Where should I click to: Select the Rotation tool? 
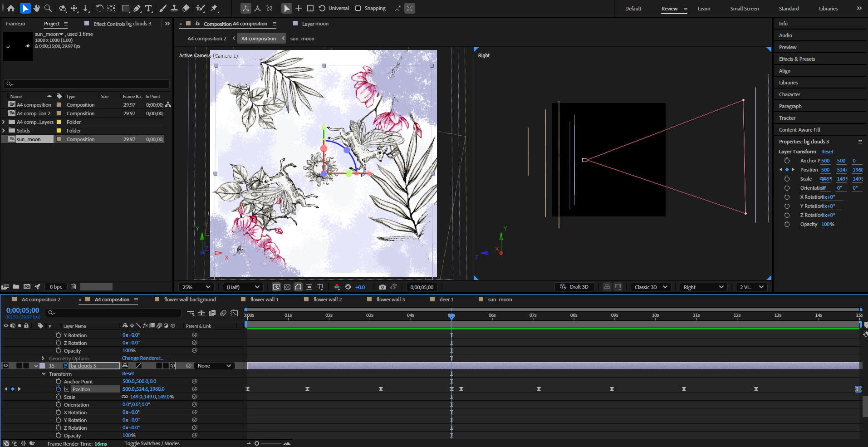99,8
